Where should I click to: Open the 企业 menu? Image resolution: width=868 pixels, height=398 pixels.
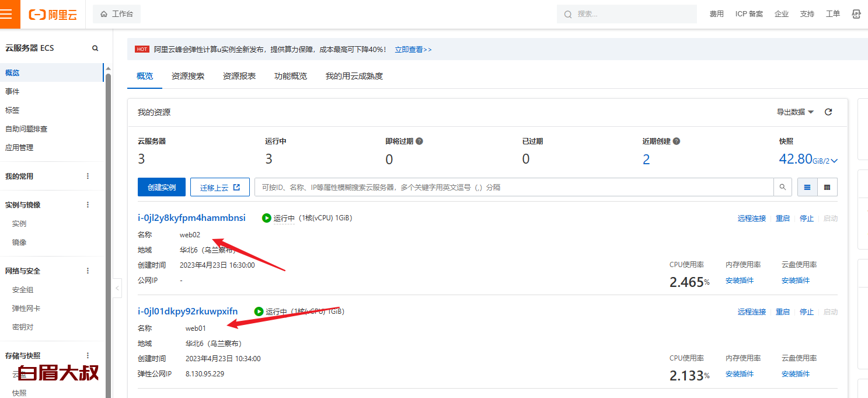[781, 14]
